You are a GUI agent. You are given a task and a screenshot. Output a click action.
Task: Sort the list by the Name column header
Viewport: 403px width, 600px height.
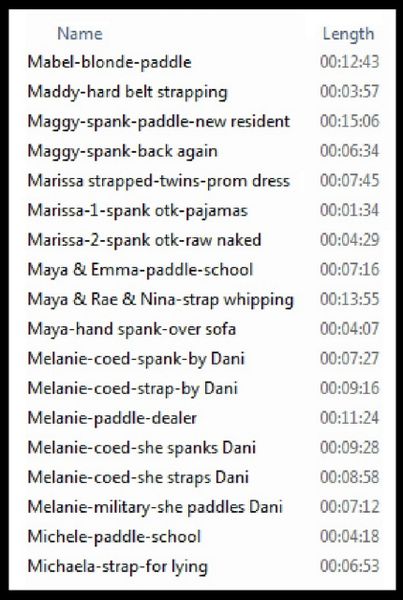click(80, 34)
